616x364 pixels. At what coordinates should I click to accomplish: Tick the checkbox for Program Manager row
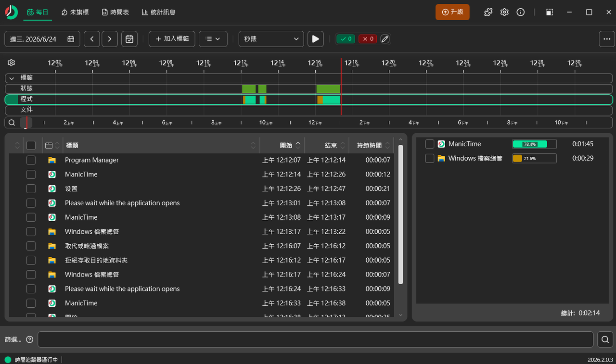(31, 160)
